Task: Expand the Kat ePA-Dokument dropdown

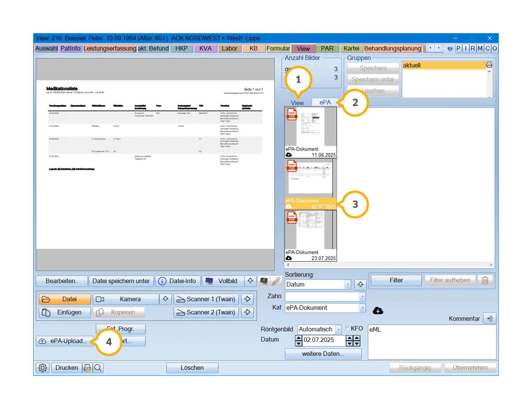Action: [362, 308]
